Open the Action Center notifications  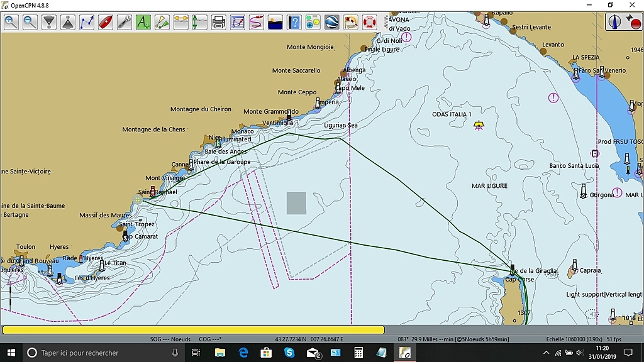(x=628, y=353)
